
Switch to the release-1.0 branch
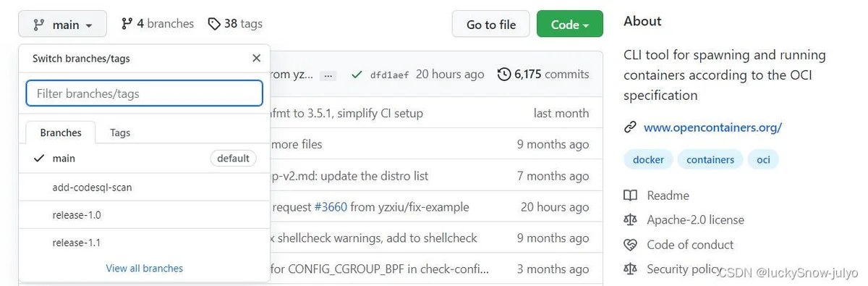[x=144, y=215]
